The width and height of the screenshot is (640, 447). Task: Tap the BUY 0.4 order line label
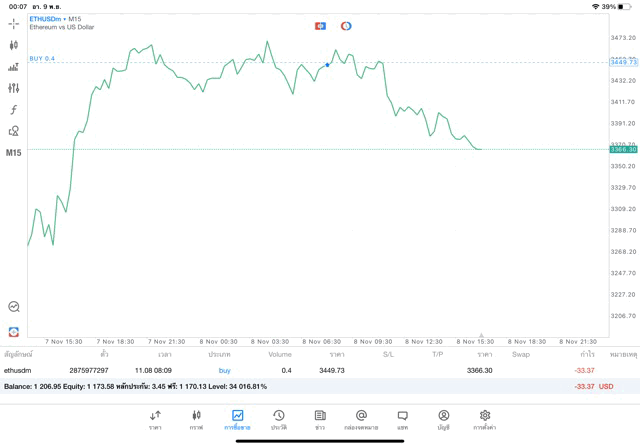tap(43, 59)
